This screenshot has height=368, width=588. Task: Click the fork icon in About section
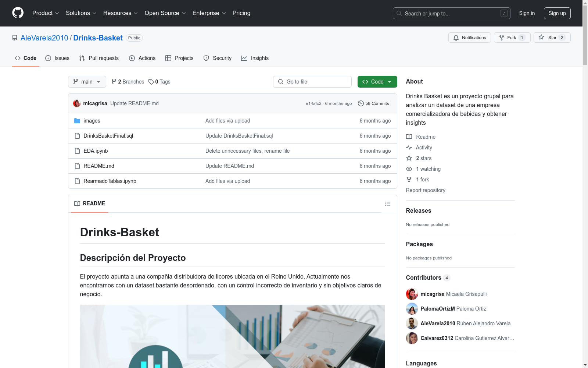(x=409, y=180)
